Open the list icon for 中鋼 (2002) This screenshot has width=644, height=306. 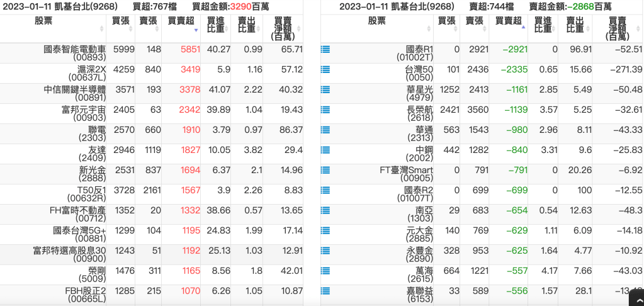point(325,150)
